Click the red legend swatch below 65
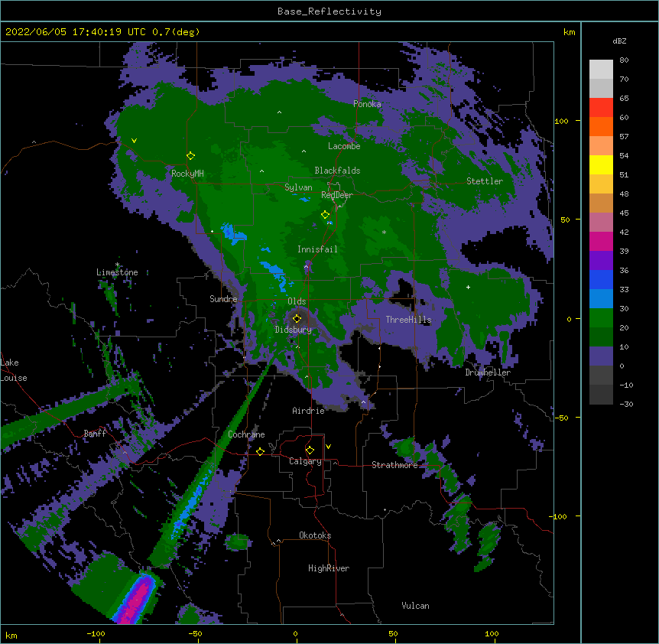This screenshot has width=659, height=644. 601,108
